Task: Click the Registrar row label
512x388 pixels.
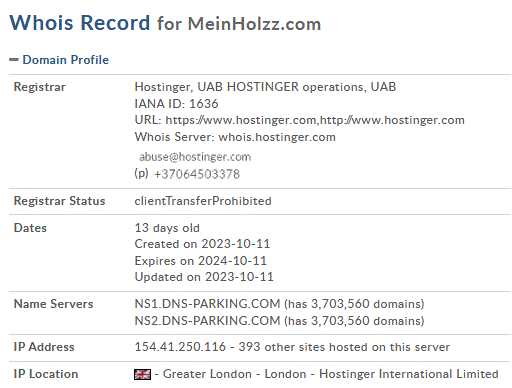Action: coord(40,87)
